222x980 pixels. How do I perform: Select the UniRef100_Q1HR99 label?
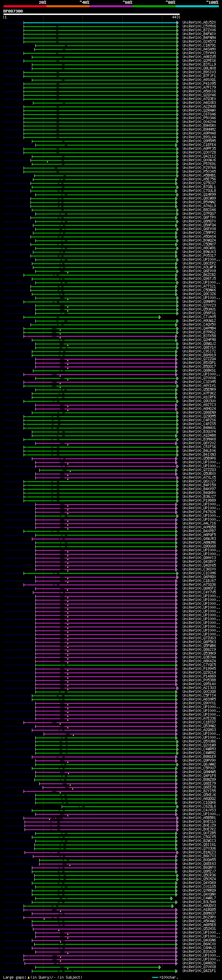click(x=199, y=194)
